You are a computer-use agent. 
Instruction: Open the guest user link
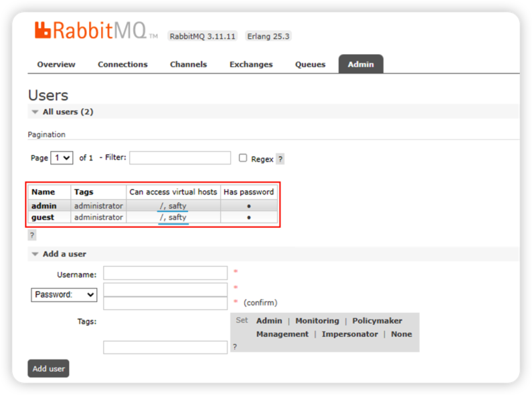(43, 217)
